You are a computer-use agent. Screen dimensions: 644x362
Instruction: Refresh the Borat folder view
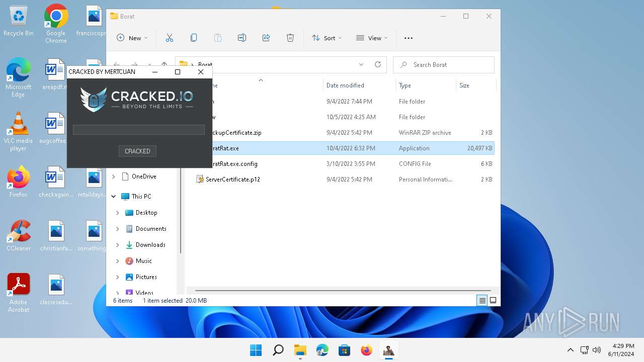tap(378, 64)
